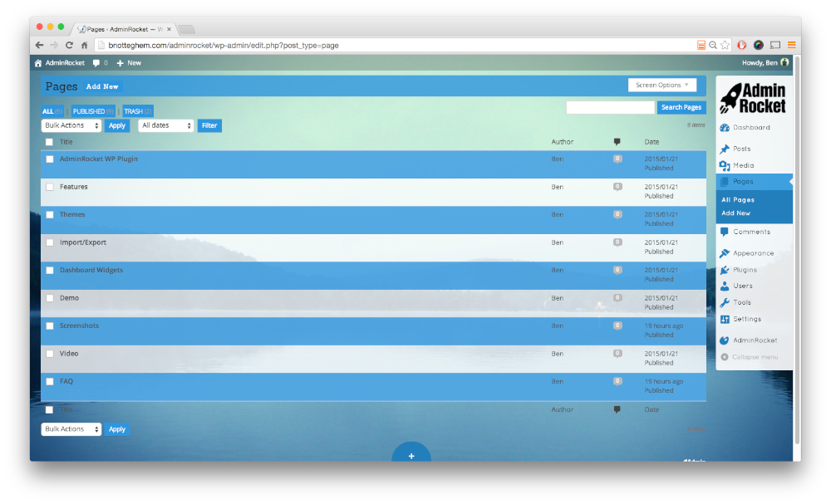
Task: Click the Posts pin icon in the sidebar
Action: [x=725, y=149]
